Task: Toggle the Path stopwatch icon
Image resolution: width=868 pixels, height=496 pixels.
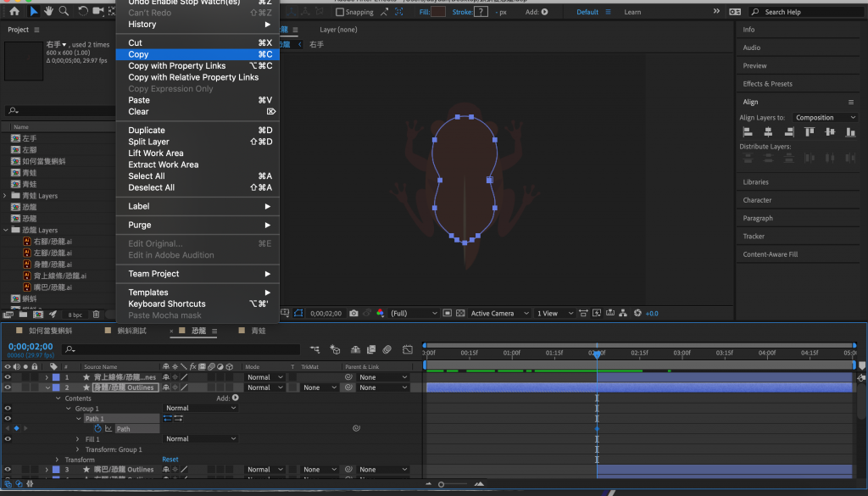Action: (x=97, y=429)
